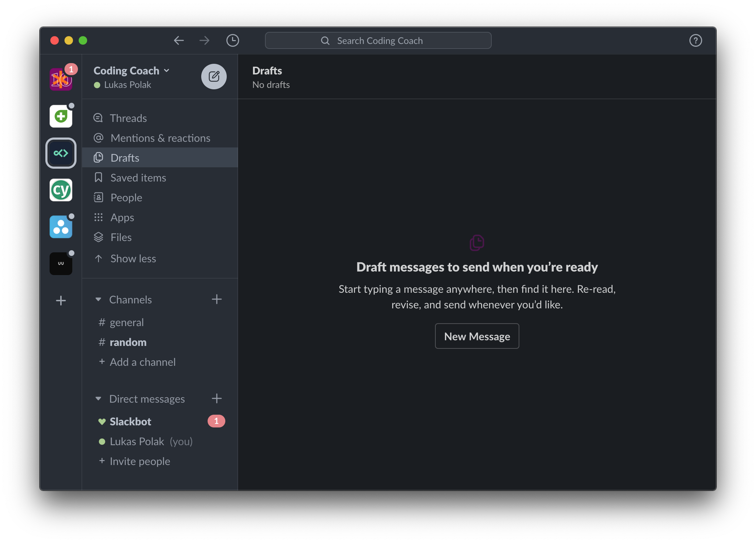
Task: Open workspace with red notification badge
Action: (x=61, y=79)
